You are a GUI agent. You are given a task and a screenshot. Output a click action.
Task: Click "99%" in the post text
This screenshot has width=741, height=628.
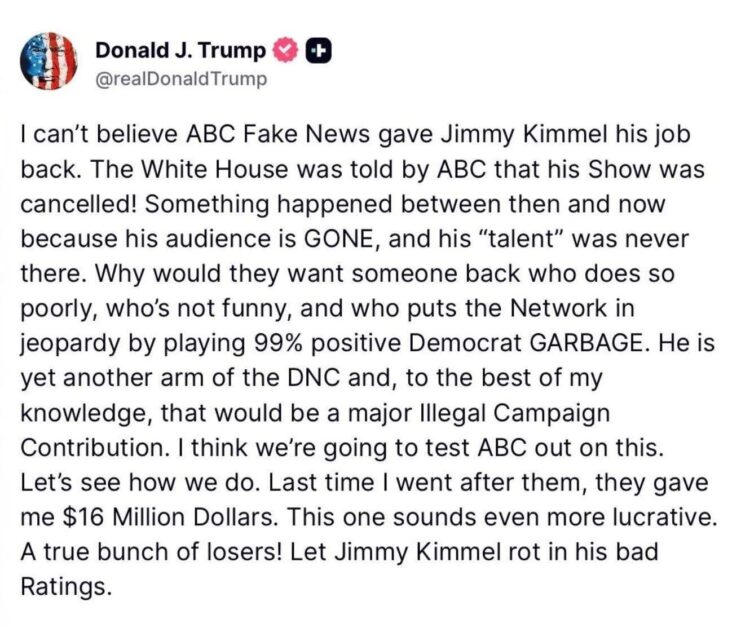[277, 343]
